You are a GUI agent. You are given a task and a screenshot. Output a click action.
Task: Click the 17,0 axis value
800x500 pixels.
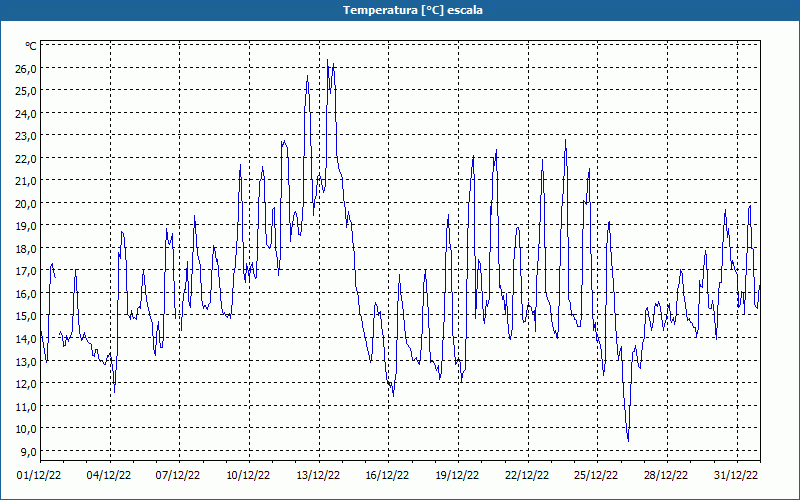click(26, 271)
